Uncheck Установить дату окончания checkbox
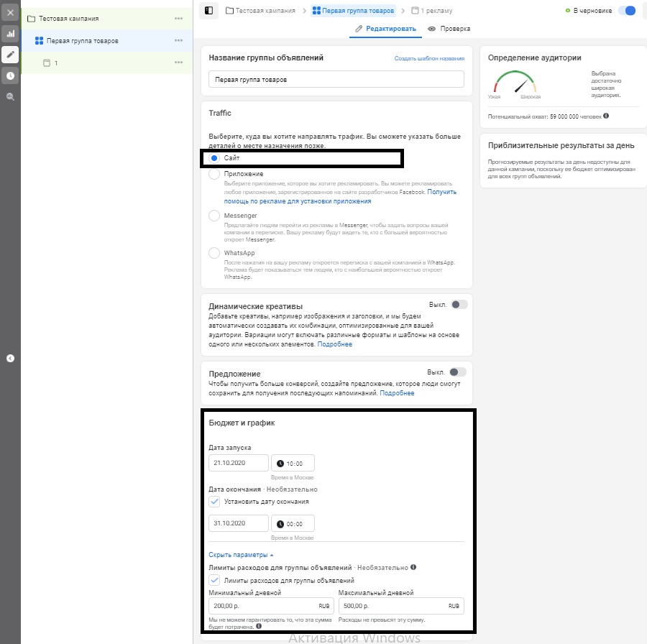 (x=214, y=502)
